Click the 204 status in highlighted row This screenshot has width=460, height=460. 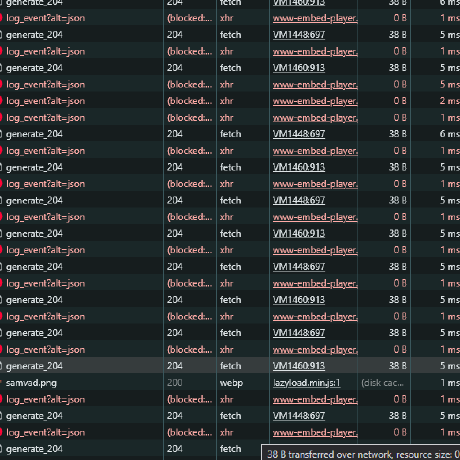pos(175,366)
